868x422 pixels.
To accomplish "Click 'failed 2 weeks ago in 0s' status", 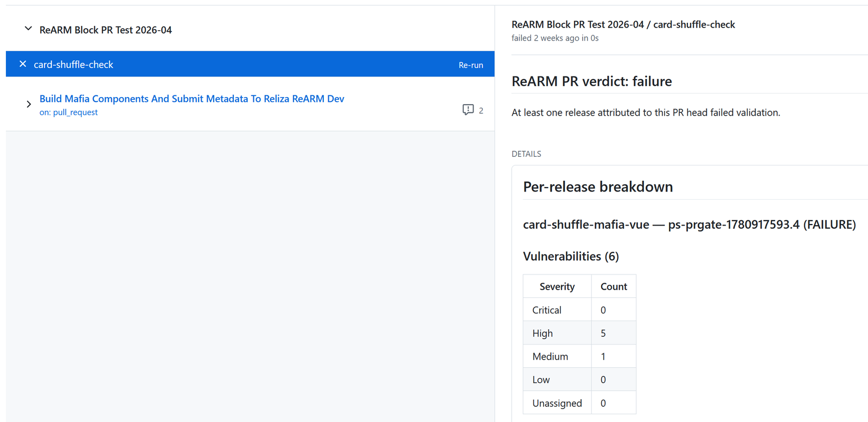I will [555, 38].
